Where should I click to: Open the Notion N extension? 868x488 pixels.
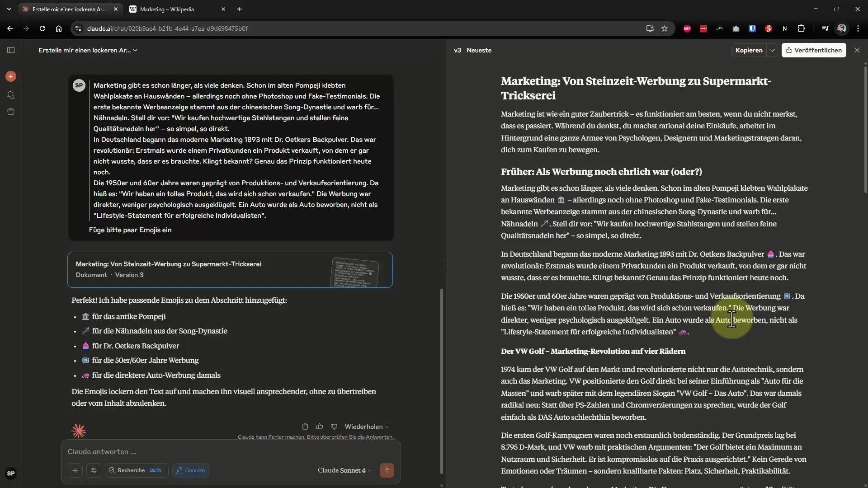click(785, 28)
